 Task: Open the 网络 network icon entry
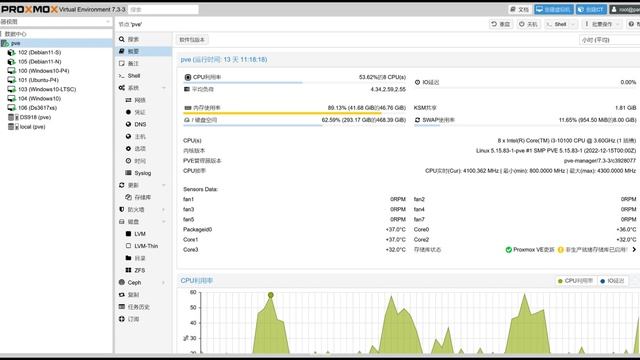pyautogui.click(x=128, y=100)
